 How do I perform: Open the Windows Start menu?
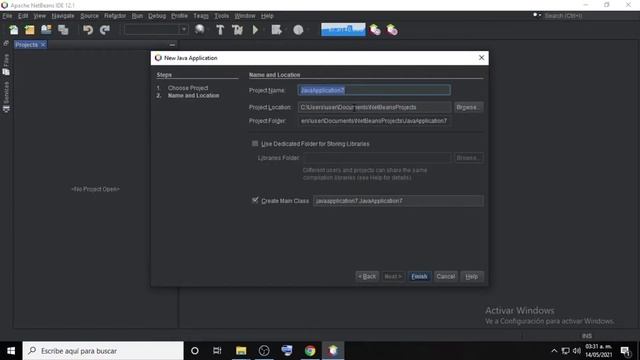click(x=11, y=351)
